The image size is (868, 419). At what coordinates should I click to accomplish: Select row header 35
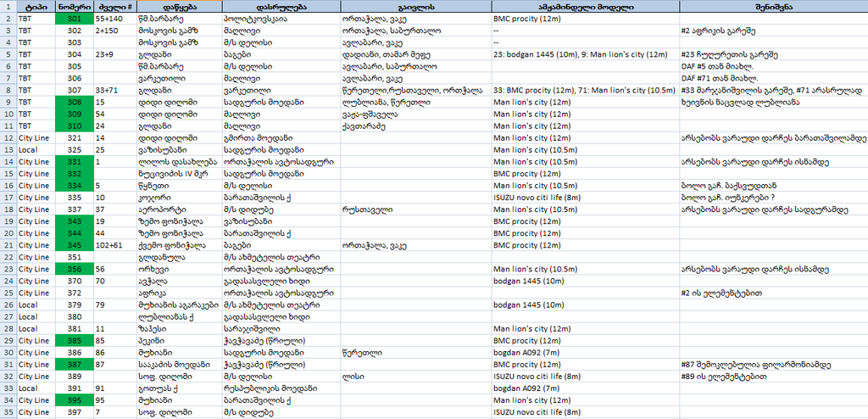[8, 413]
